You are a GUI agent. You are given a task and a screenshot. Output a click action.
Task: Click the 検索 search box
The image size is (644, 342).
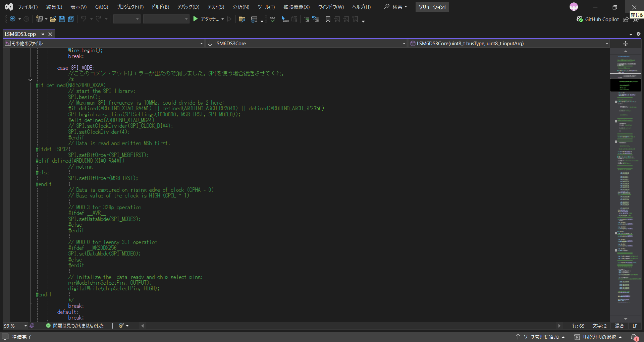point(396,7)
